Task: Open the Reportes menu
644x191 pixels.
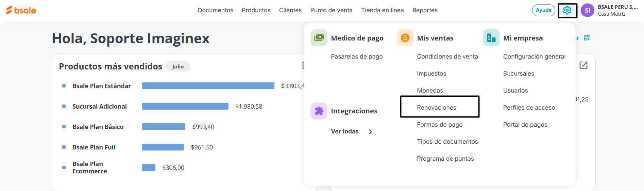Action: point(425,10)
